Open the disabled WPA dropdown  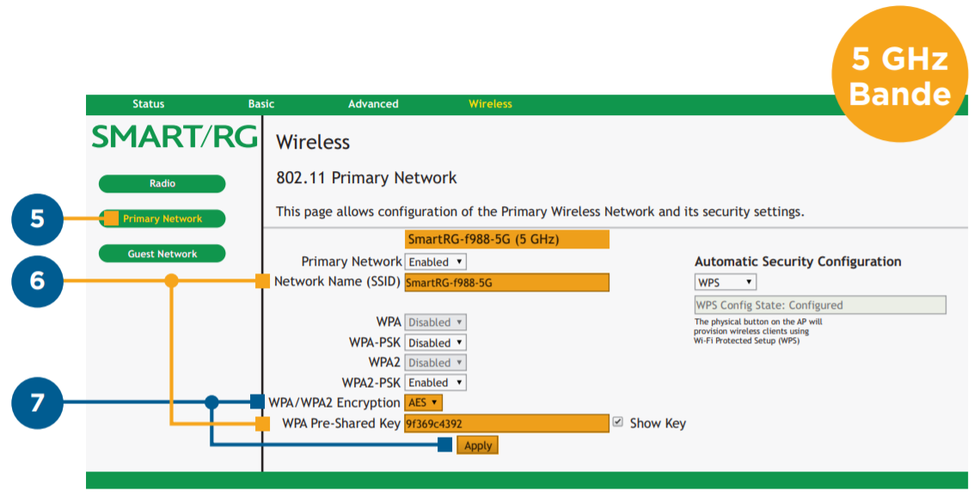[x=436, y=322]
